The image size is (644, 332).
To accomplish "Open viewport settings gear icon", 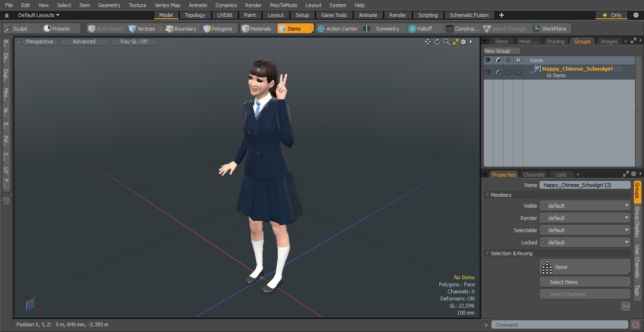I will click(x=463, y=42).
